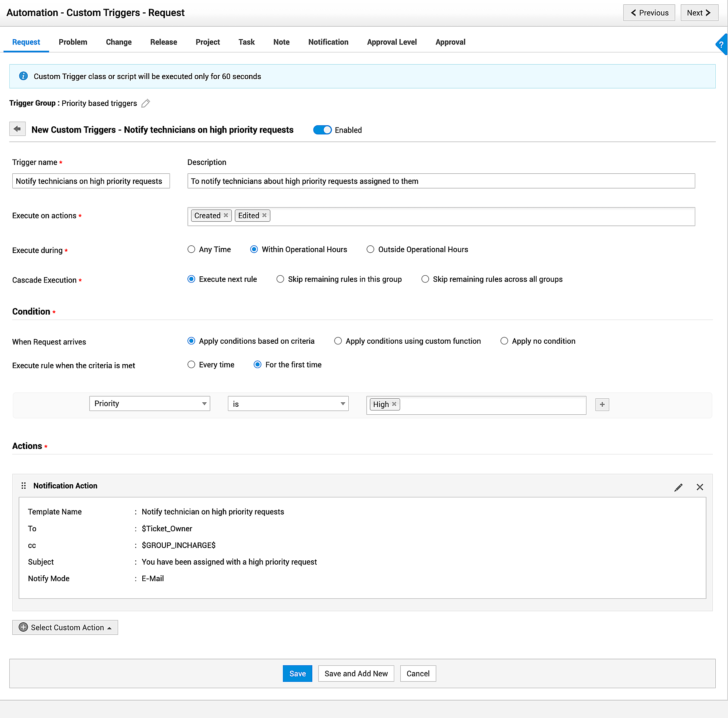Open the Priority criteria field dropdown
Image resolution: width=728 pixels, height=718 pixels.
point(150,404)
